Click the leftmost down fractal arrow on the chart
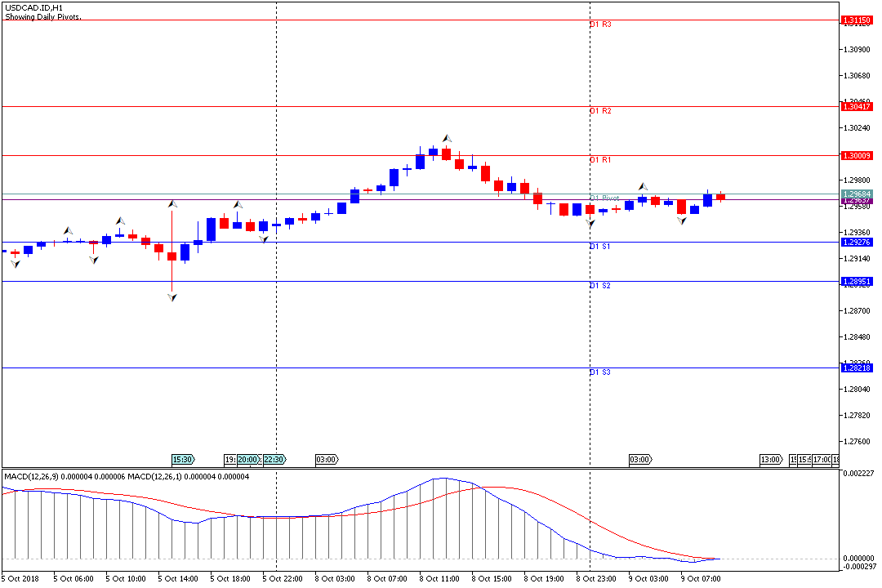 15,264
